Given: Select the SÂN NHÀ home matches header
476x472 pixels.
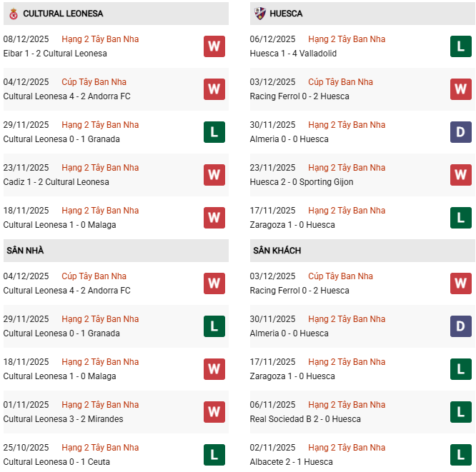Looking at the screenshot, I should click(x=26, y=251).
